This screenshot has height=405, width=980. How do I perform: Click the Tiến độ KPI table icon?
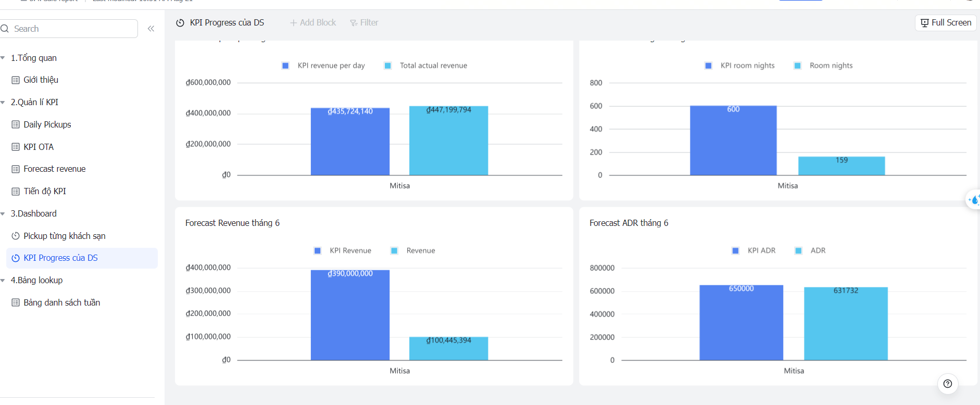tap(16, 192)
